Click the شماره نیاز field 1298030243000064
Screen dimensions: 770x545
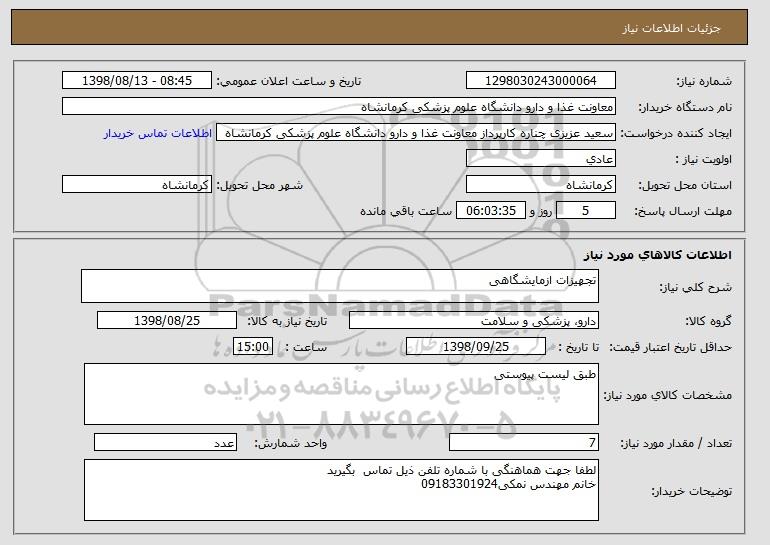[541, 81]
